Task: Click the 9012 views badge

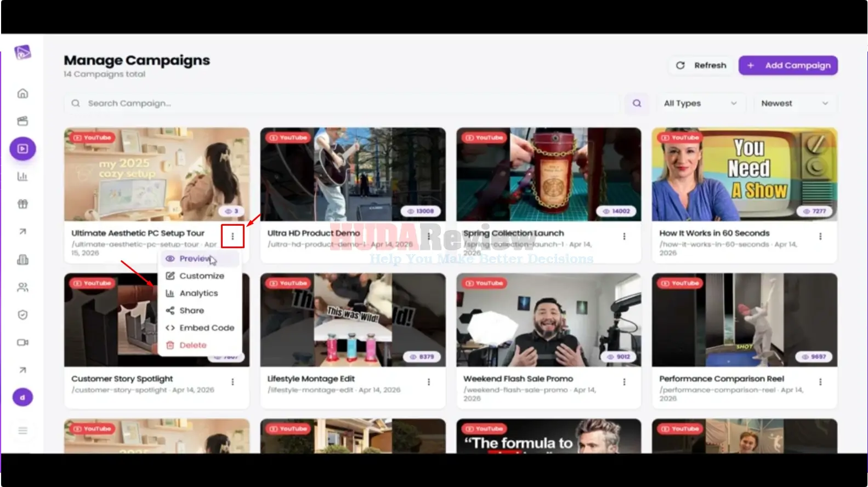Action: pos(618,357)
